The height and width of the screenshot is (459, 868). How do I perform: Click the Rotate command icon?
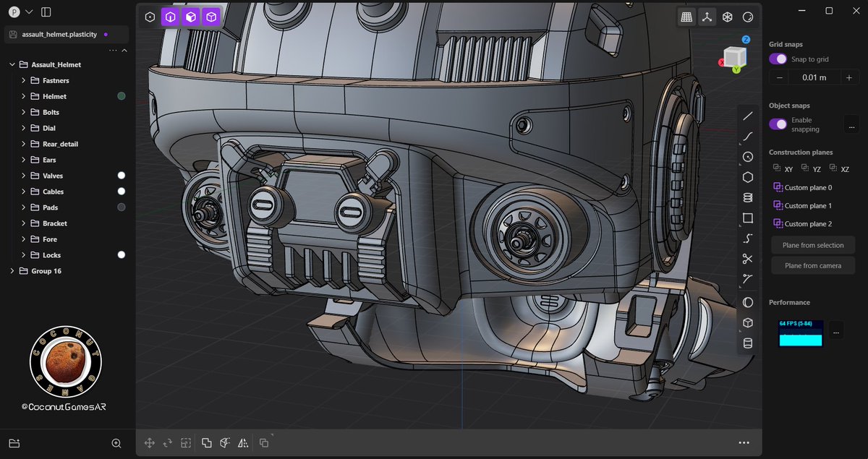click(168, 442)
